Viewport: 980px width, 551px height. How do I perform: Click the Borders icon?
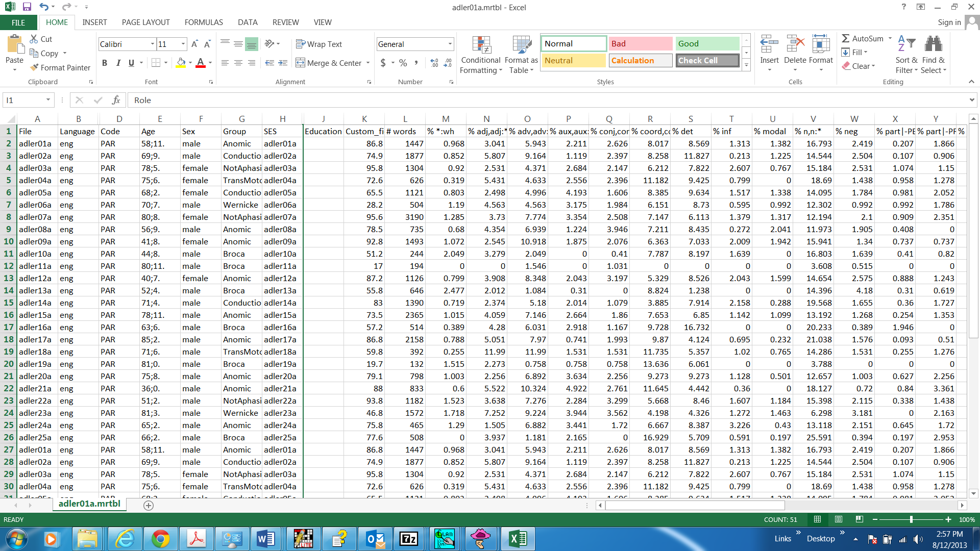156,63
